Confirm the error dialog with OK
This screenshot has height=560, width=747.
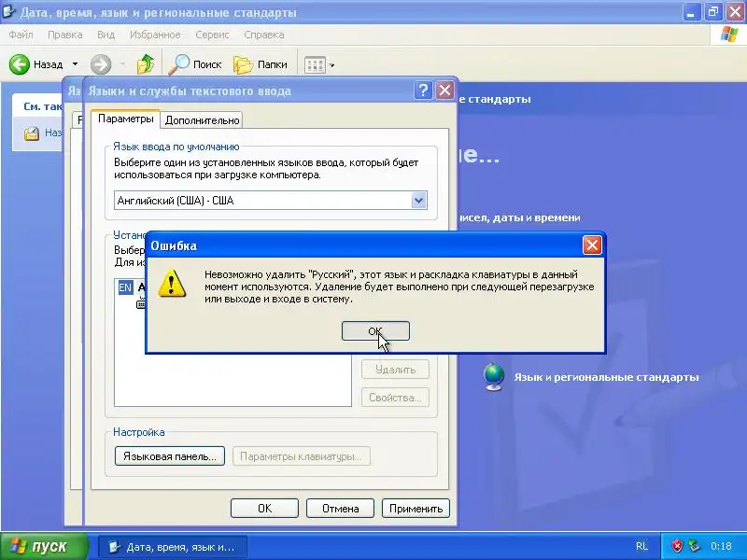pos(375,331)
